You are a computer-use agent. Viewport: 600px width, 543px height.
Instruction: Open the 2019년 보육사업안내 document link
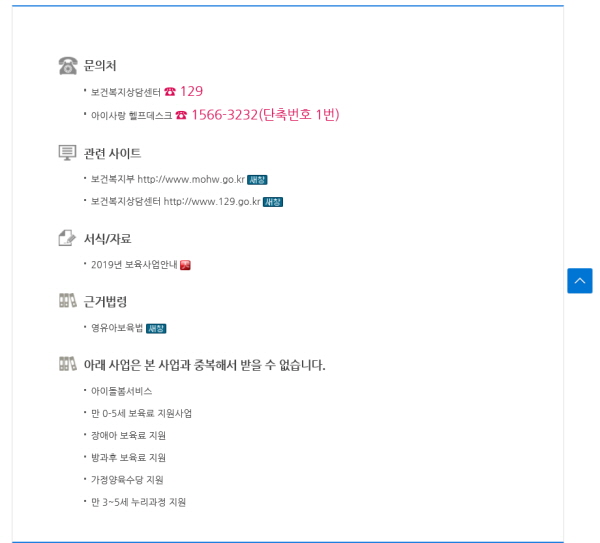coord(134,264)
